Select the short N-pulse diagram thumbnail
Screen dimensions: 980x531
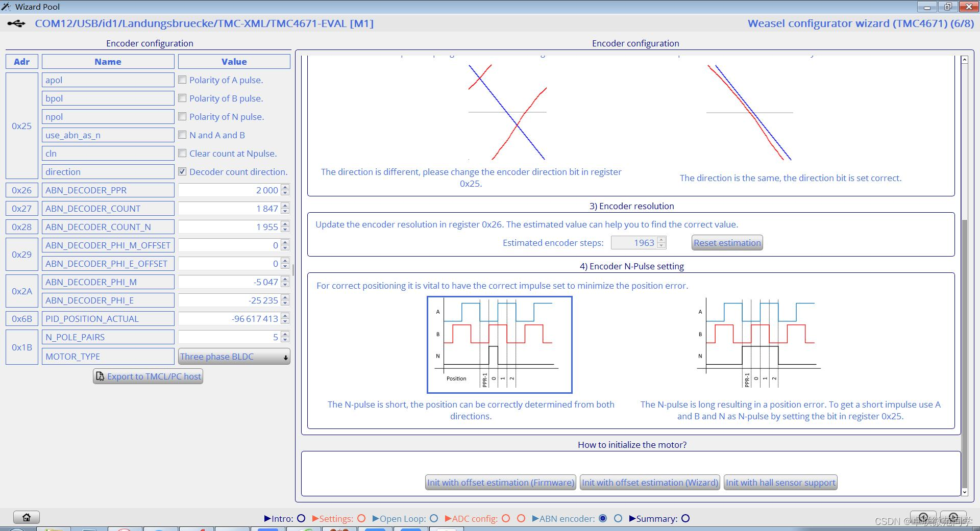[x=499, y=345]
